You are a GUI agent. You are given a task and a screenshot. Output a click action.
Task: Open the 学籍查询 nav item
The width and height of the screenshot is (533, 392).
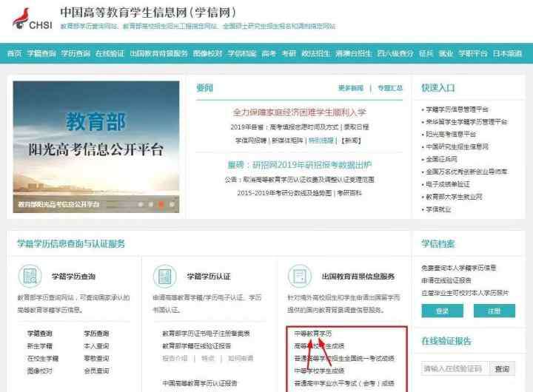(x=41, y=54)
